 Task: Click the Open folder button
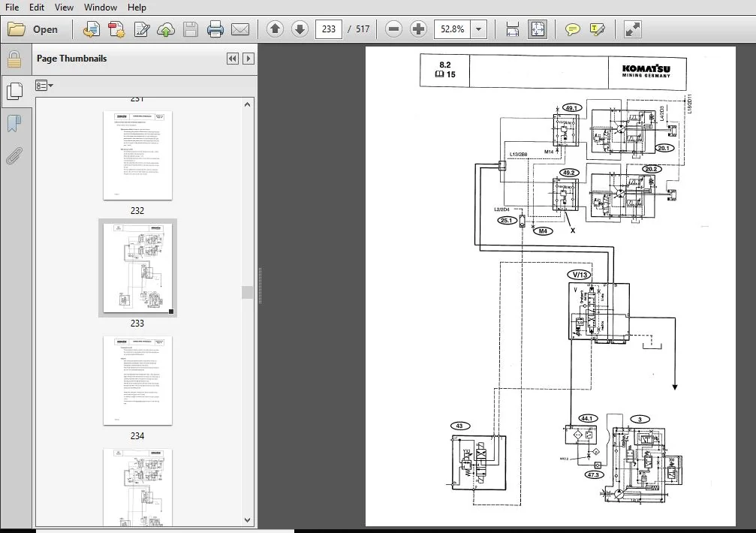[33, 29]
